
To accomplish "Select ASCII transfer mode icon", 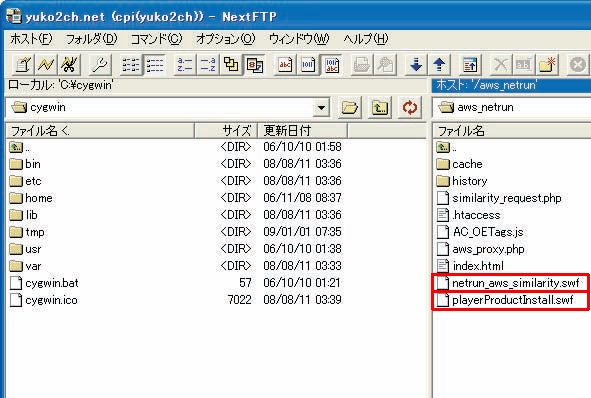I will coord(285,65).
